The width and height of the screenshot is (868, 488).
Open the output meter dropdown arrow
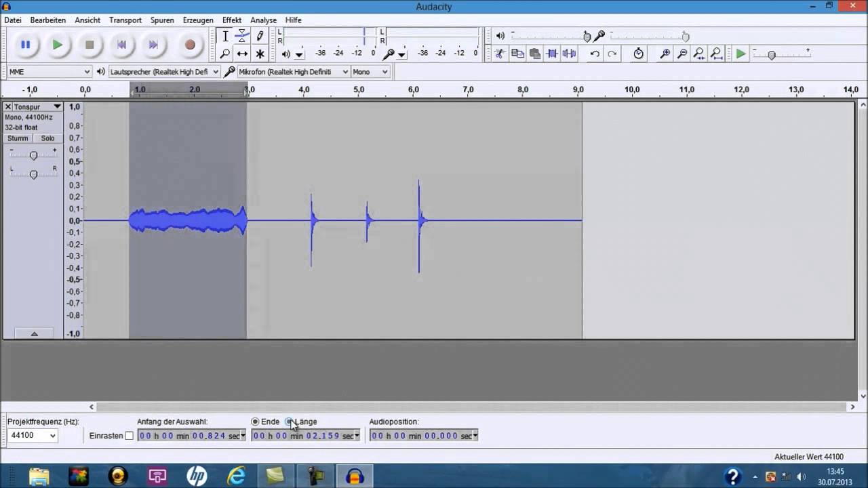tap(299, 55)
